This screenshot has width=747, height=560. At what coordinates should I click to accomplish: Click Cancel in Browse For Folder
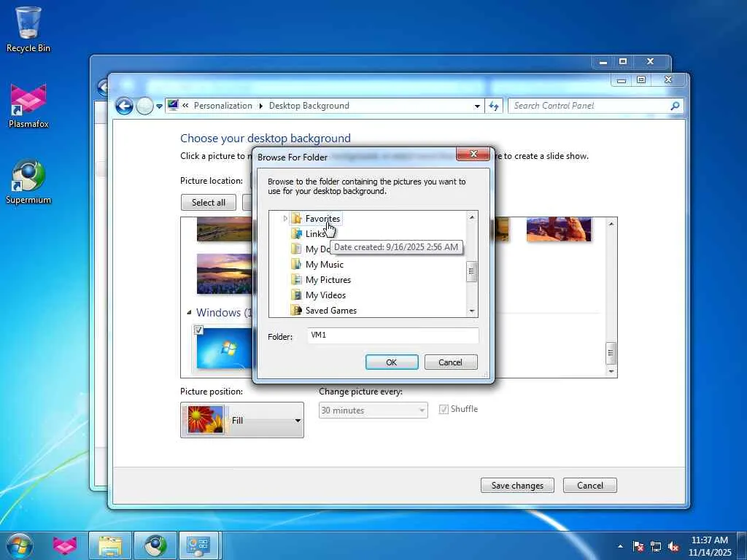coord(450,362)
